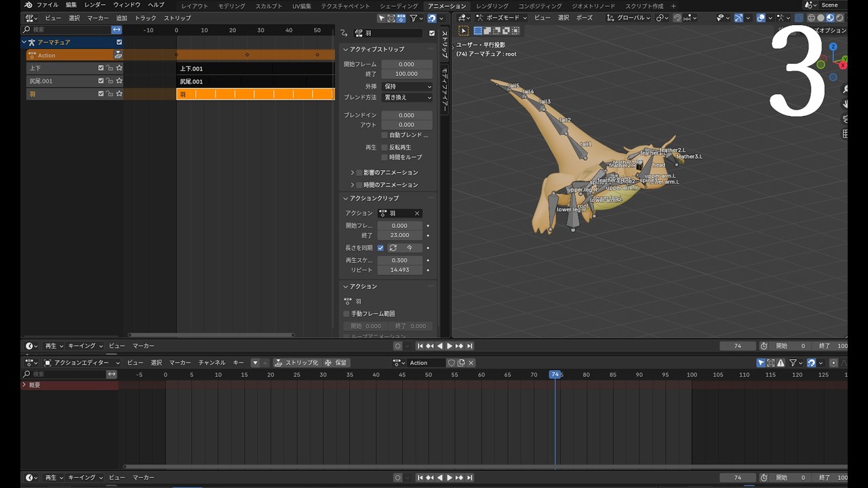The width and height of the screenshot is (868, 488).
Task: Open the グローバル orientation dropdown
Action: (628, 18)
